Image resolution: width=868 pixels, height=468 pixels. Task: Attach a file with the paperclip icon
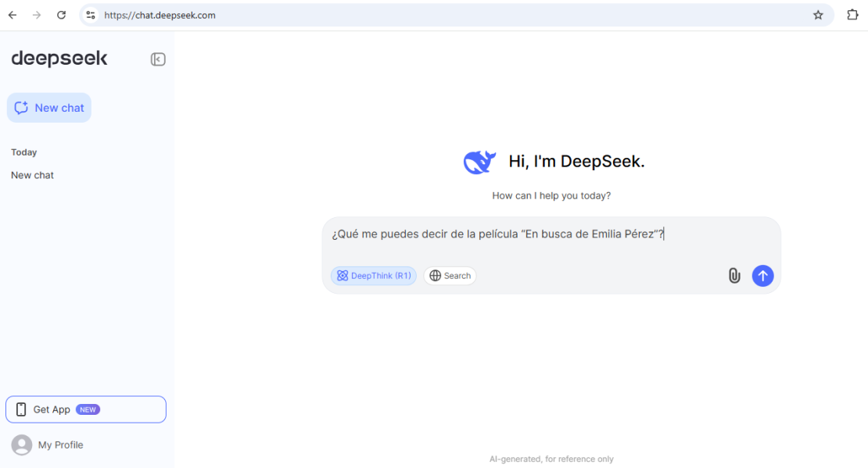coord(734,276)
